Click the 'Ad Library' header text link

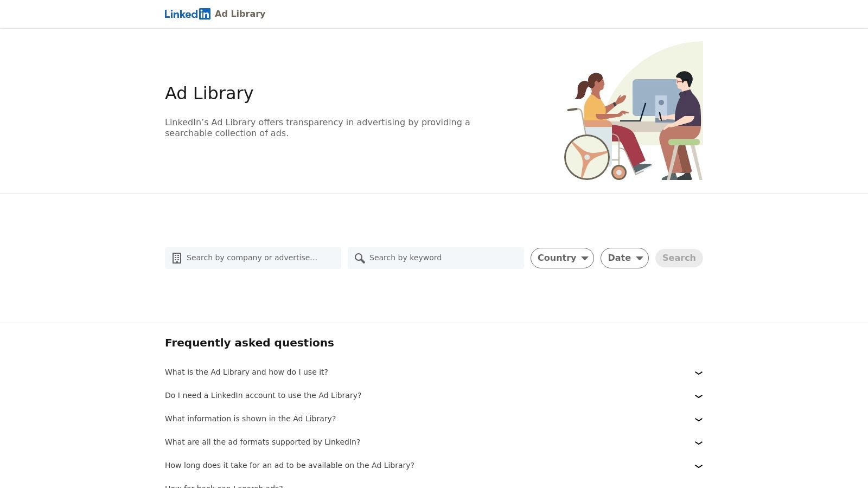click(x=240, y=14)
